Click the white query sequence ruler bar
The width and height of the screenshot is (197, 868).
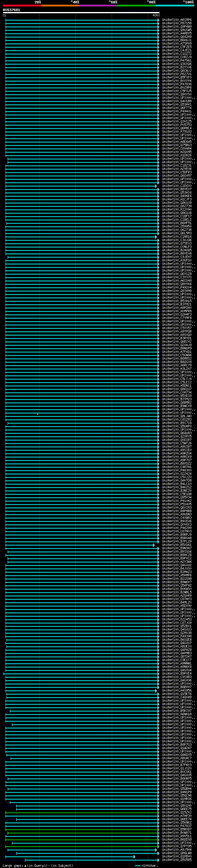point(81,13)
